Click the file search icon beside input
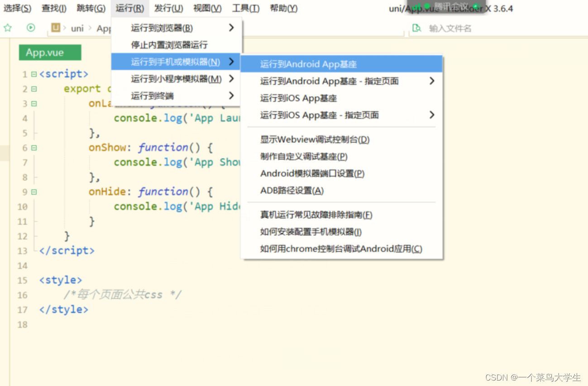 [416, 29]
